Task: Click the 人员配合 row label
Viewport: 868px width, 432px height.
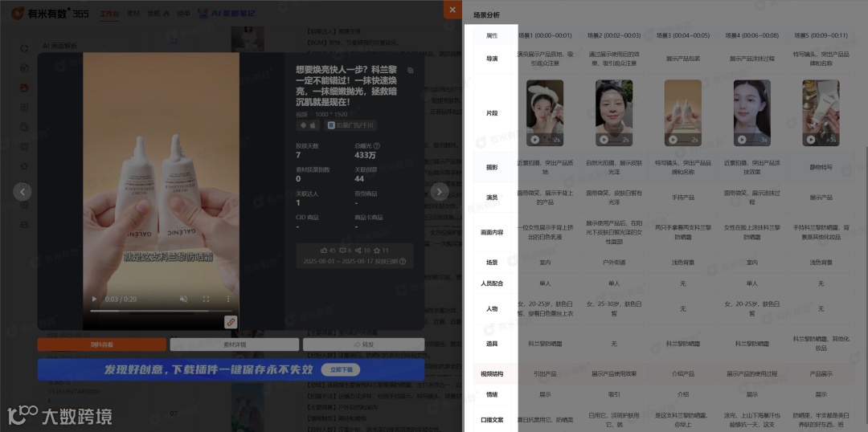Action: click(492, 283)
